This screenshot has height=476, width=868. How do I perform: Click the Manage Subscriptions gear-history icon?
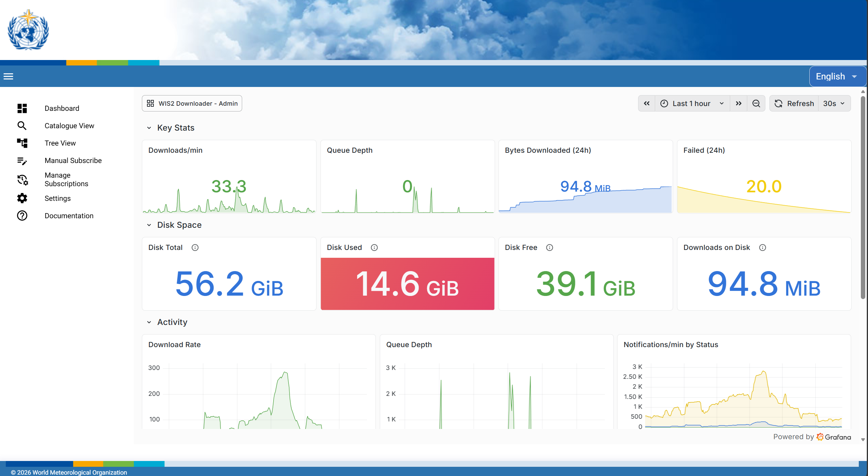point(23,180)
